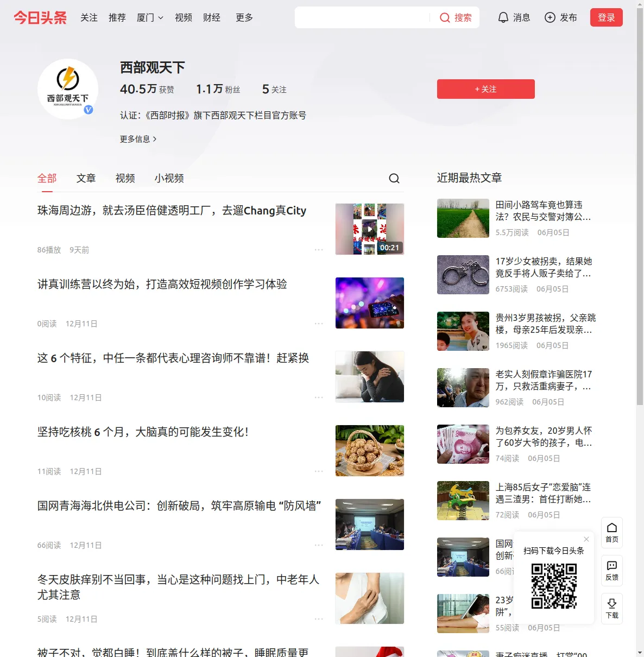
Task: Close the QR code download popup
Action: [x=586, y=539]
